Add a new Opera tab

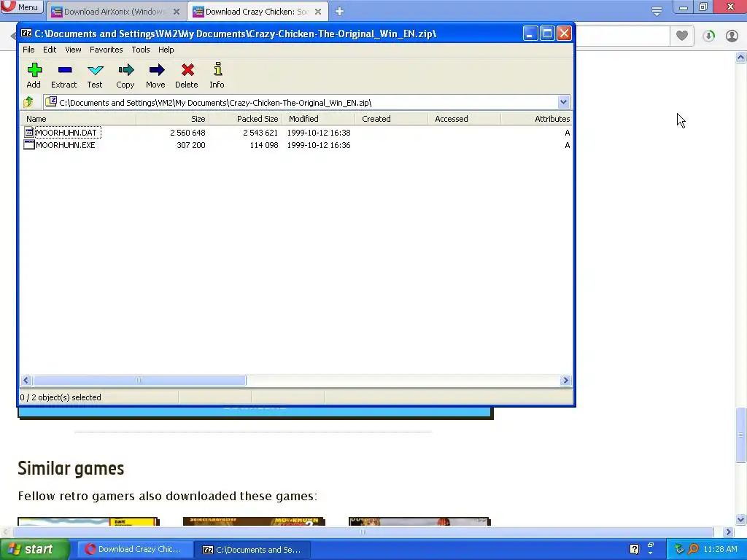[339, 11]
